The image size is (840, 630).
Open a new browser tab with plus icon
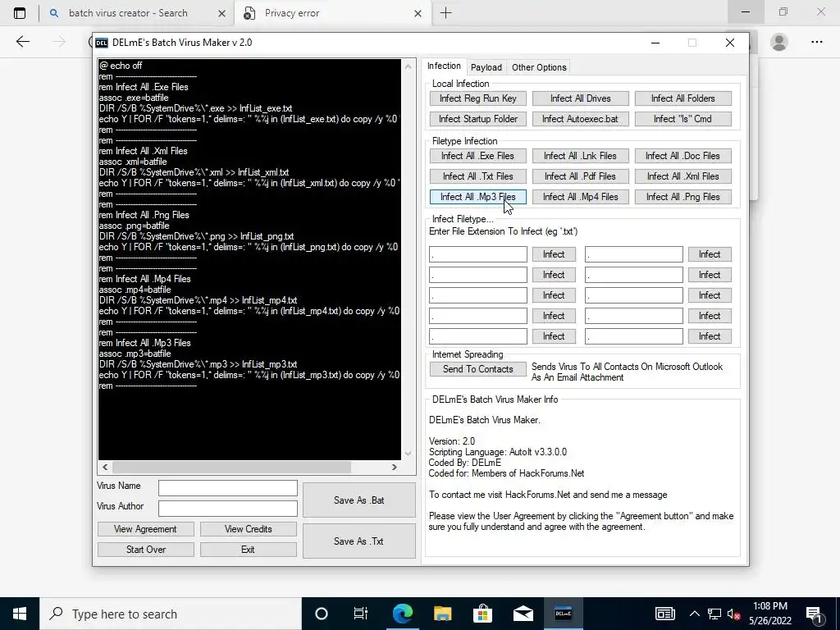[x=445, y=13]
